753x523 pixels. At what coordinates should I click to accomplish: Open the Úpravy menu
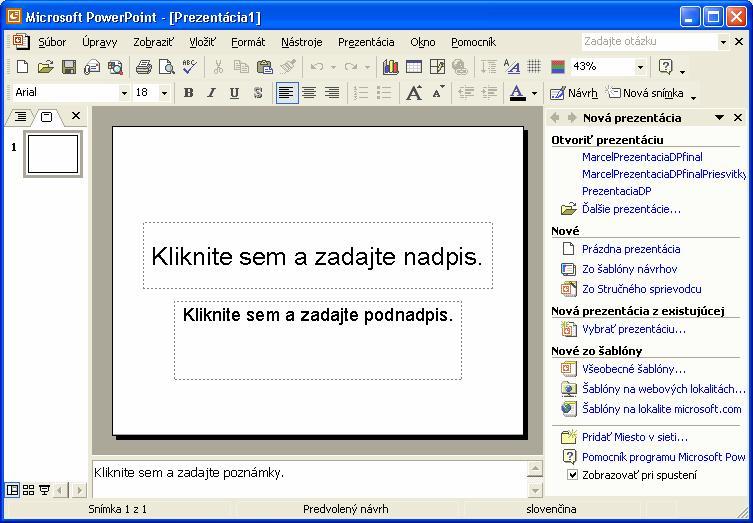pyautogui.click(x=99, y=42)
